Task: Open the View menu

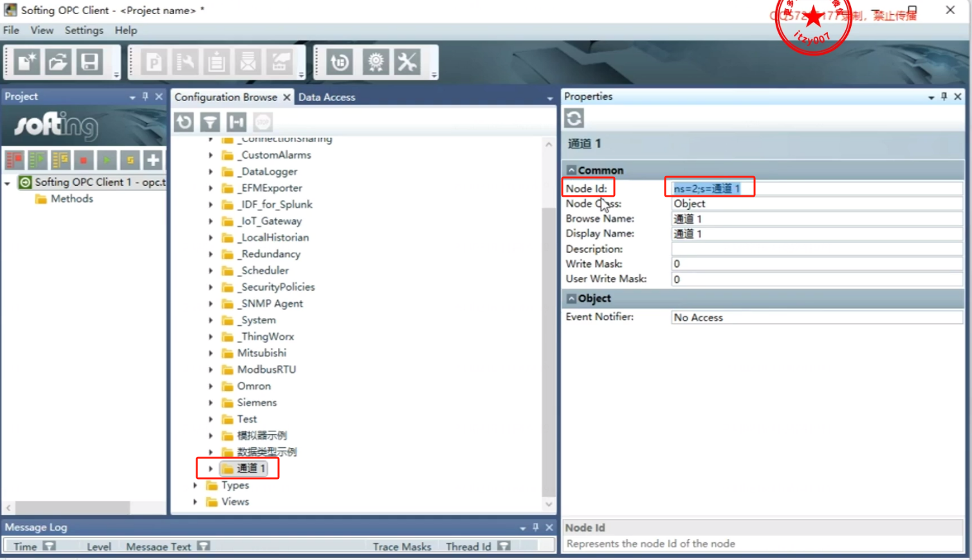Action: coord(42,30)
